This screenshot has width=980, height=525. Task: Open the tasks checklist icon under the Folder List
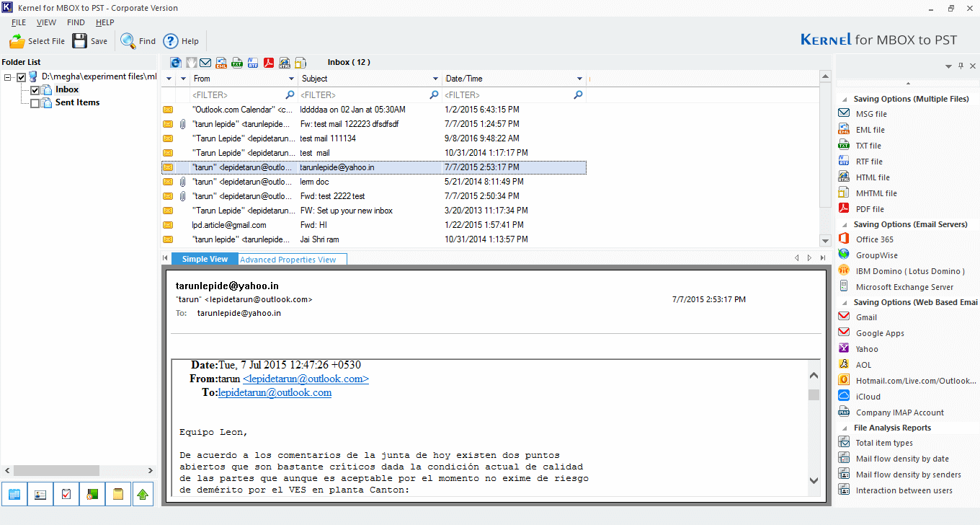[66, 494]
